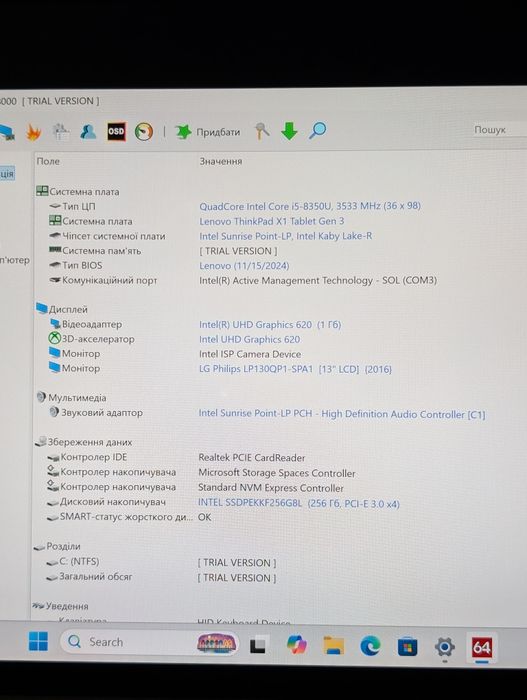Click the Придбати purchase button

(208, 132)
